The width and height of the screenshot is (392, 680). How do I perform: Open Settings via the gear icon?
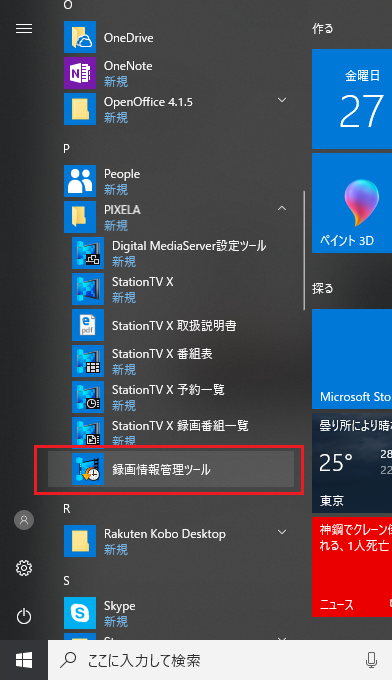point(24,568)
